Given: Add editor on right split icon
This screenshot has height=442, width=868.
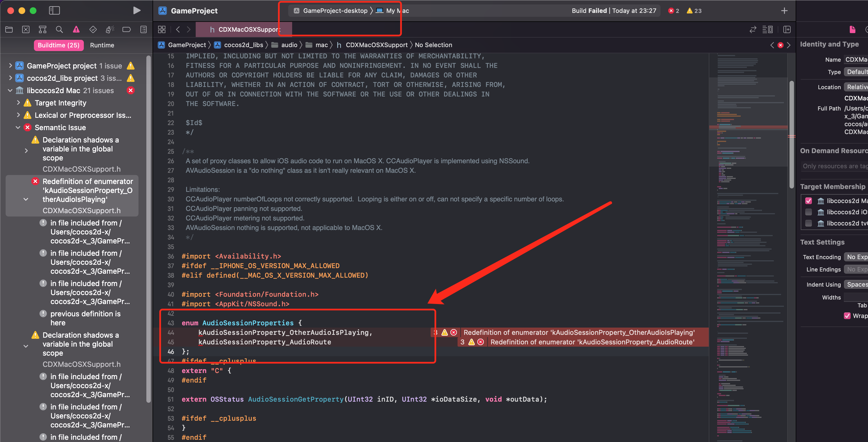Looking at the screenshot, I should [787, 30].
